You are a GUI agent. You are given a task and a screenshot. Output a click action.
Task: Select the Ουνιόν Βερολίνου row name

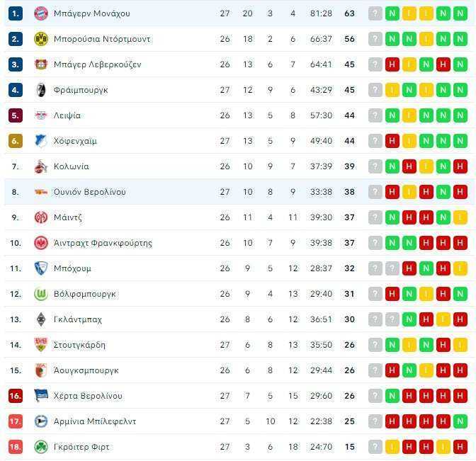tap(89, 192)
